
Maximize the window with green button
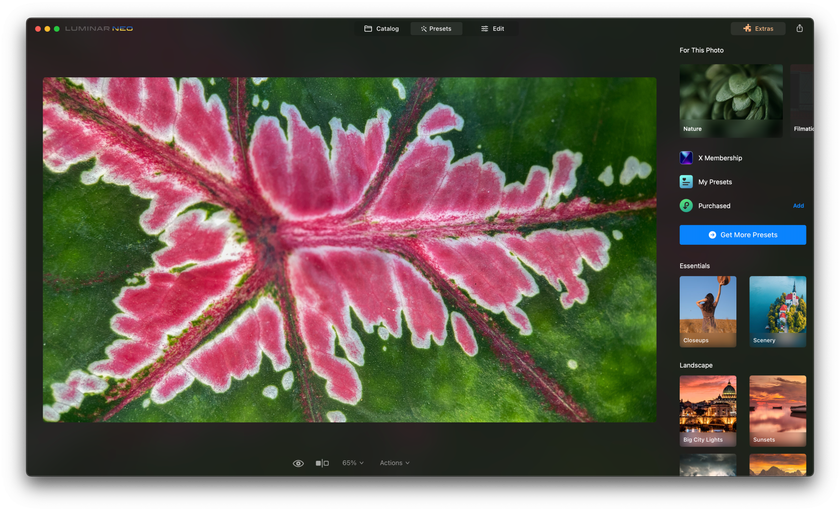pos(56,29)
